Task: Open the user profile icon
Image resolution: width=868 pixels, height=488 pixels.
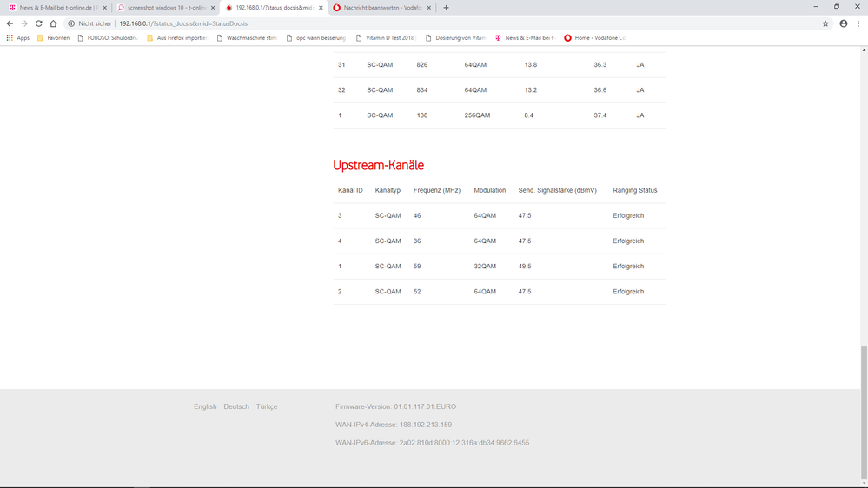Action: click(x=843, y=23)
